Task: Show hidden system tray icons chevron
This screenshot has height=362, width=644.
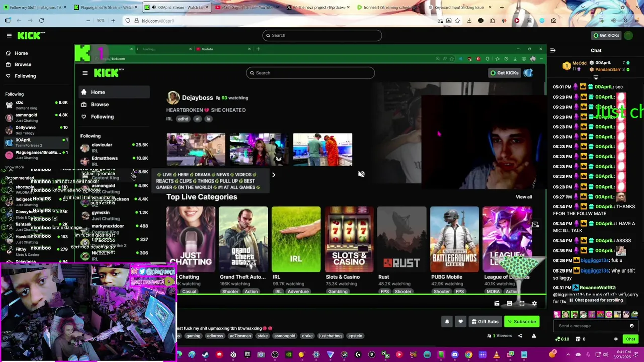Action: [x=568, y=355]
